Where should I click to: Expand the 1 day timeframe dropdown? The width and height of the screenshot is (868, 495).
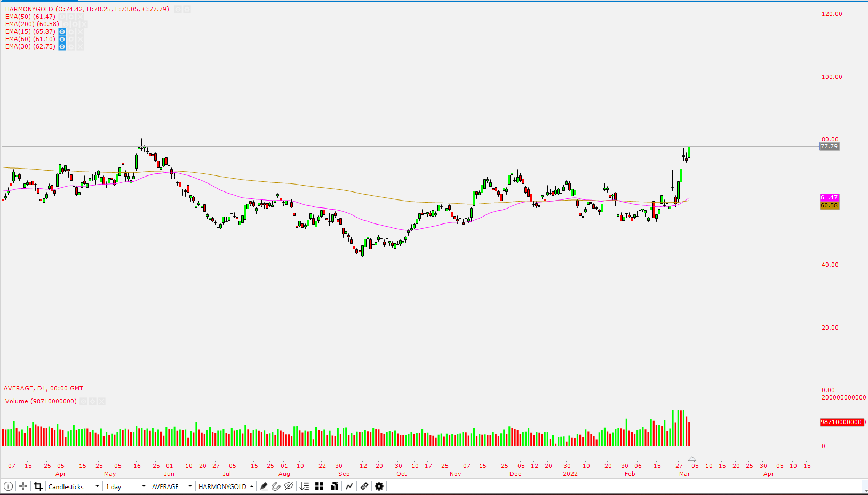pyautogui.click(x=125, y=487)
